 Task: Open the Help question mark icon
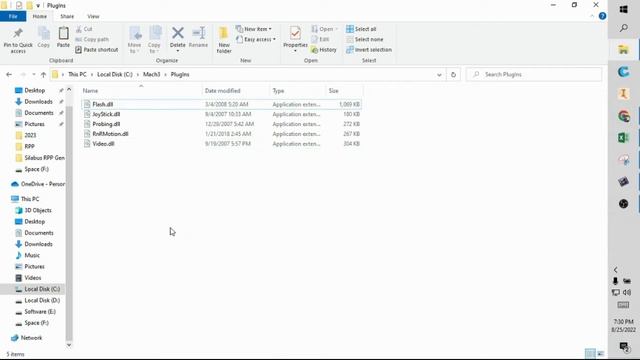[602, 16]
